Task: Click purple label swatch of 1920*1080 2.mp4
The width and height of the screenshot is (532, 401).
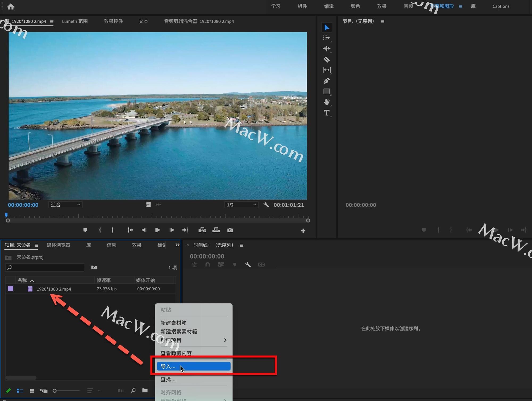Action: pyautogui.click(x=11, y=289)
